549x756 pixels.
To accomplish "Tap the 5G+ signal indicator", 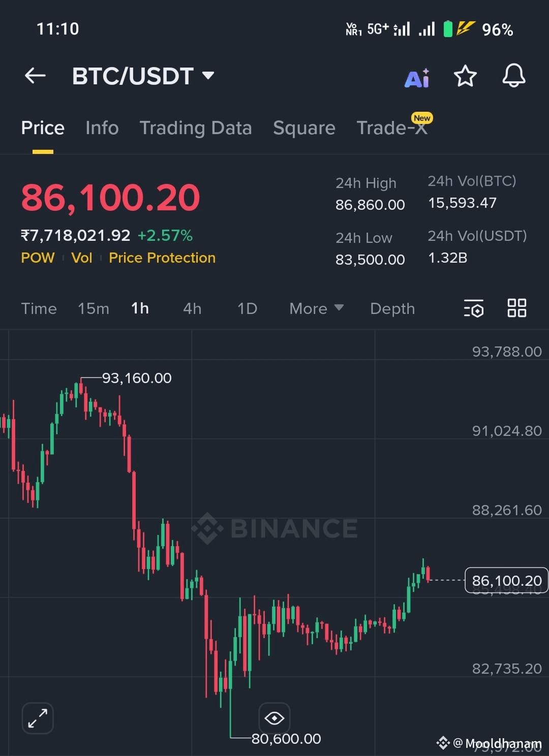I will click(378, 29).
